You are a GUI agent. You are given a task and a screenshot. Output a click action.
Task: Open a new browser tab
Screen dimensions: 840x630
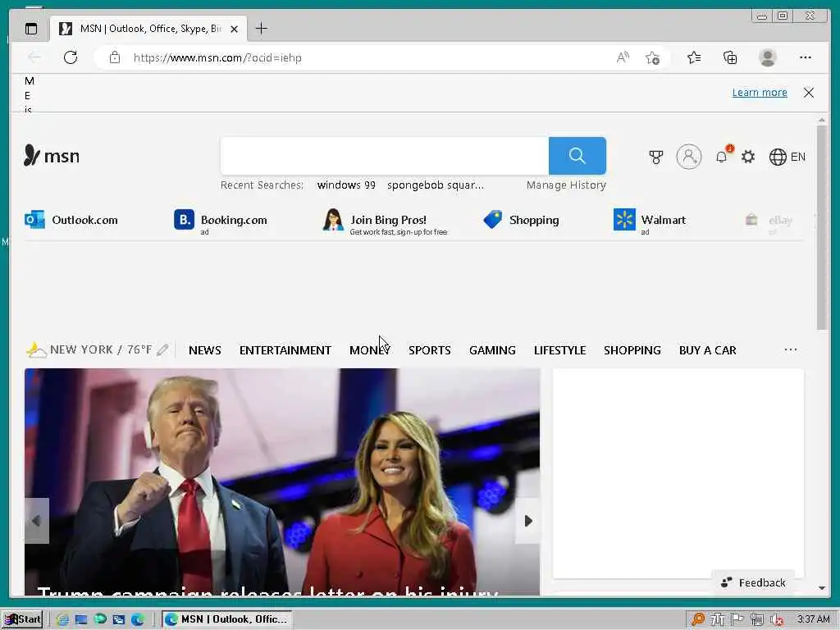click(x=261, y=29)
